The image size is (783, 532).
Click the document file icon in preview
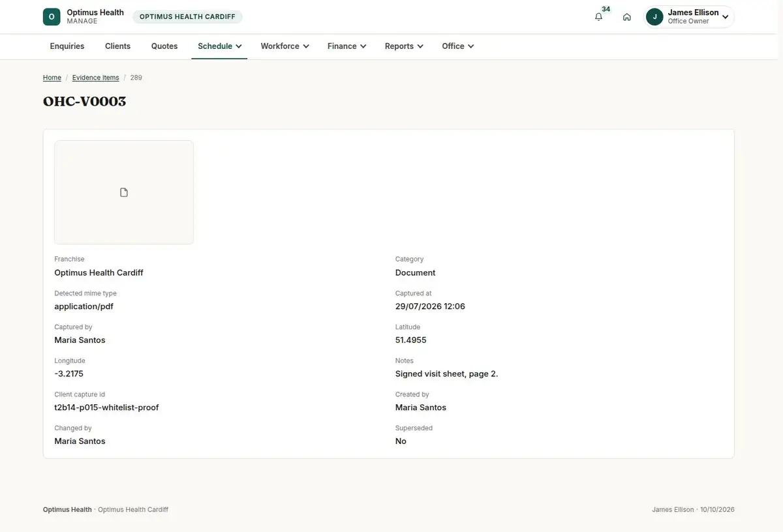124,192
